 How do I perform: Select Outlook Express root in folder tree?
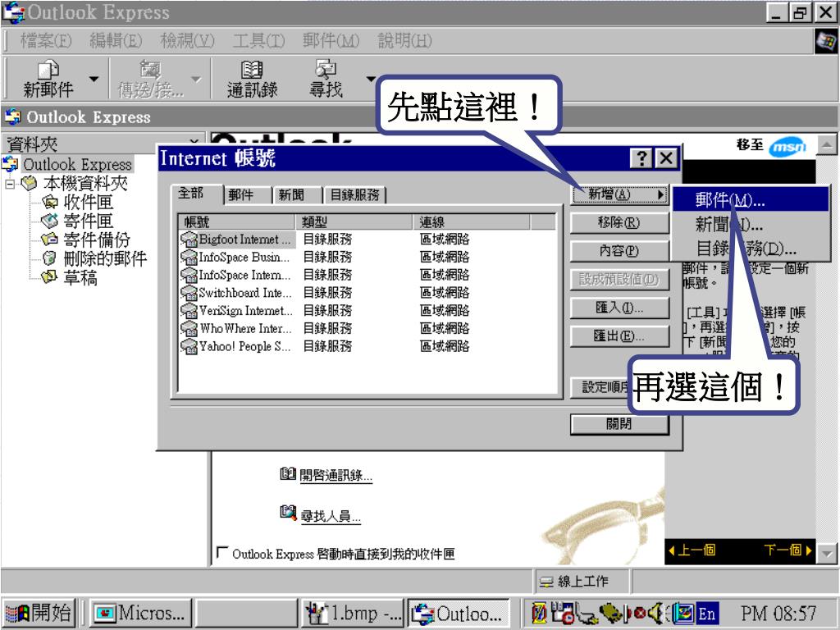tap(67, 164)
